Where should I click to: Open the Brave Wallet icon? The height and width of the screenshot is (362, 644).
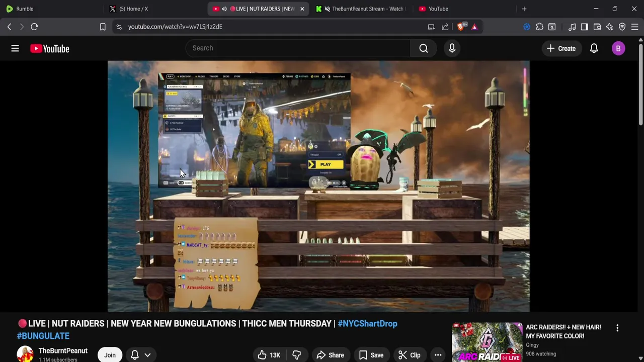[x=597, y=27]
